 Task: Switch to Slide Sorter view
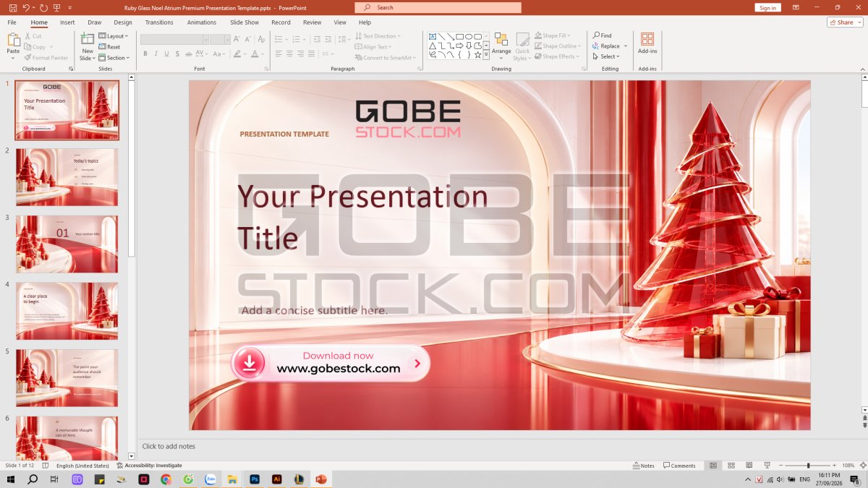731,466
